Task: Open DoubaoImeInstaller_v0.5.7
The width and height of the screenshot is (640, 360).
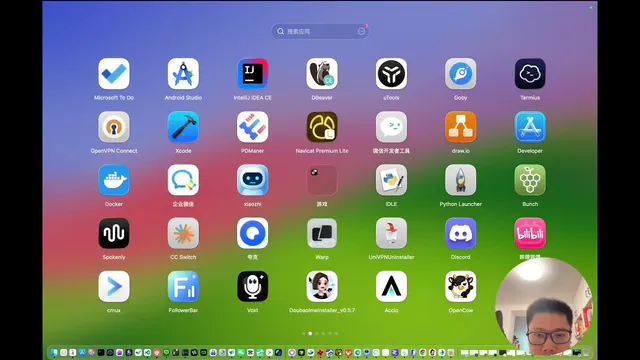Action: (322, 286)
